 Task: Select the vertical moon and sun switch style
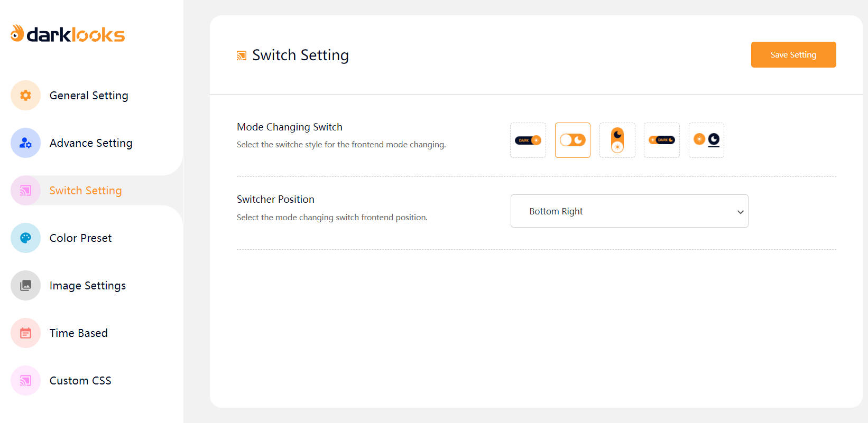click(617, 140)
